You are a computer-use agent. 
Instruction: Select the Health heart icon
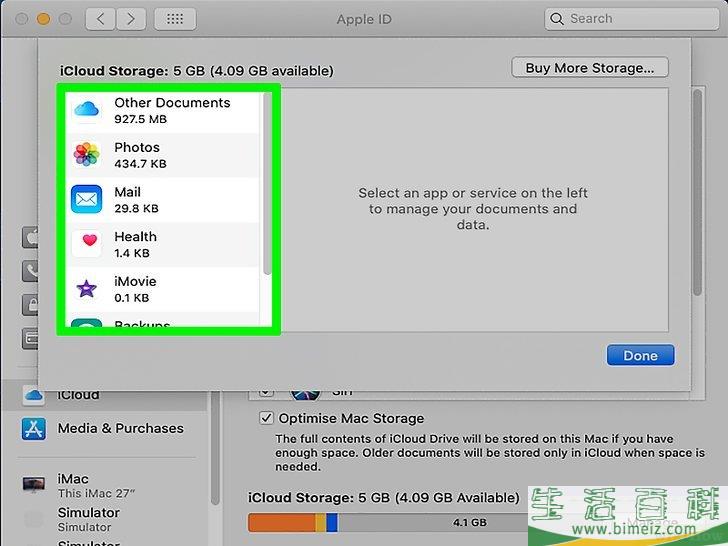(89, 242)
